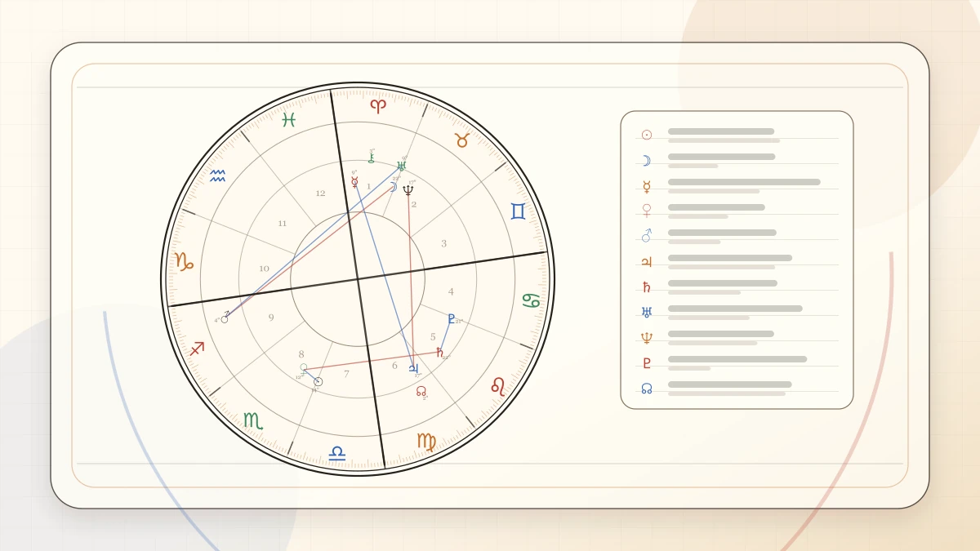Select the Jupiter icon in the planet list

point(647,262)
